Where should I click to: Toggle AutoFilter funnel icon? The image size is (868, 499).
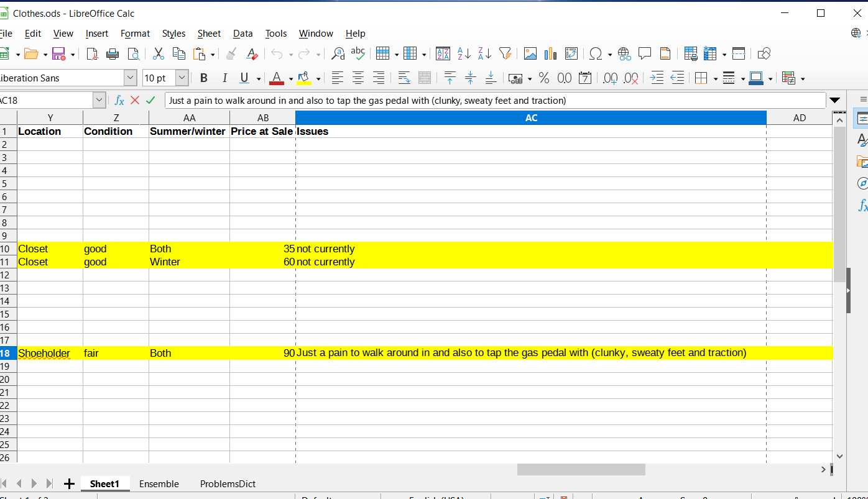tap(505, 54)
